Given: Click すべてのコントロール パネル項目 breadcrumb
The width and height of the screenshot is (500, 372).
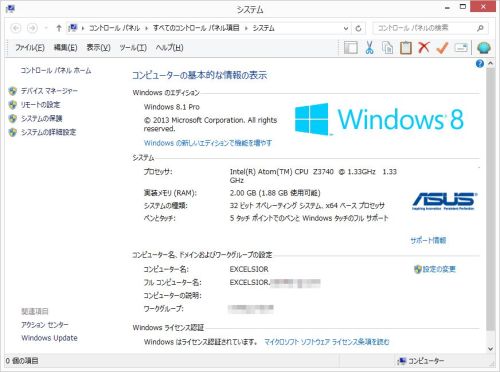Looking at the screenshot, I should pos(196,28).
